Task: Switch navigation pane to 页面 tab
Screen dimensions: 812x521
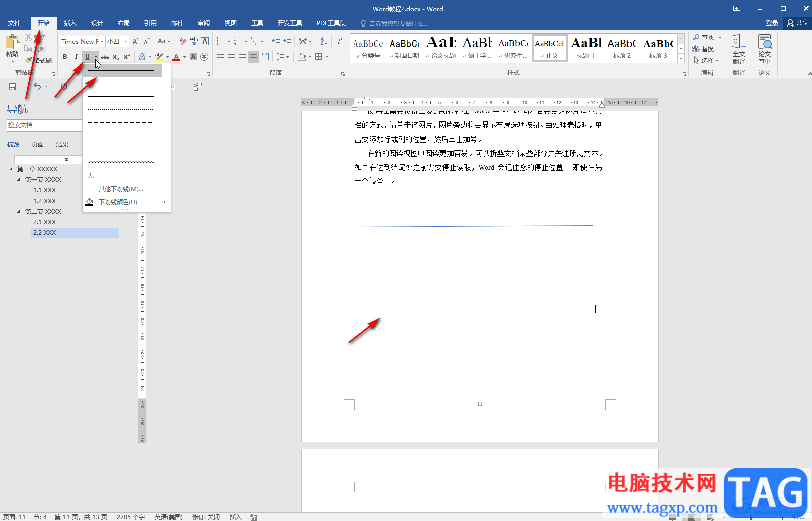Action: [x=38, y=145]
